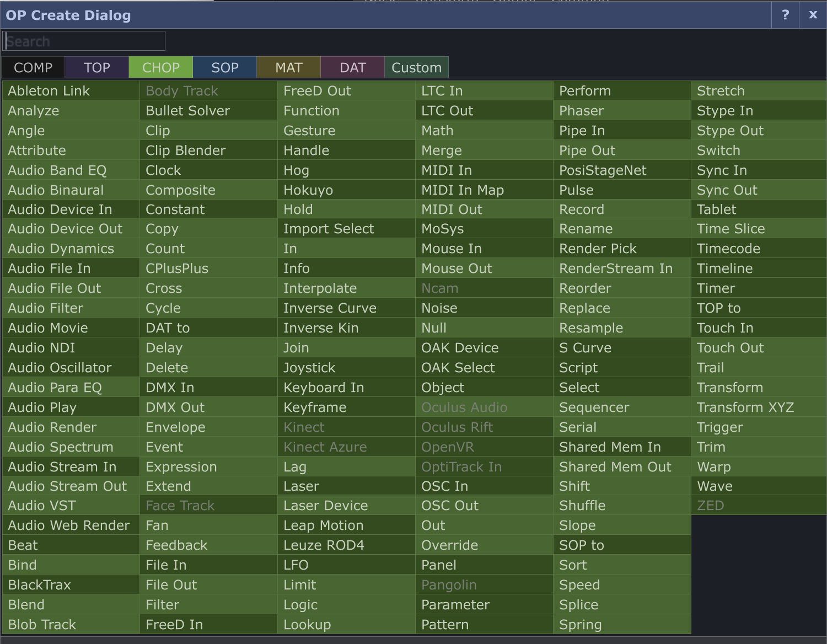Select the Null operator
Image resolution: width=827 pixels, height=644 pixels.
484,328
